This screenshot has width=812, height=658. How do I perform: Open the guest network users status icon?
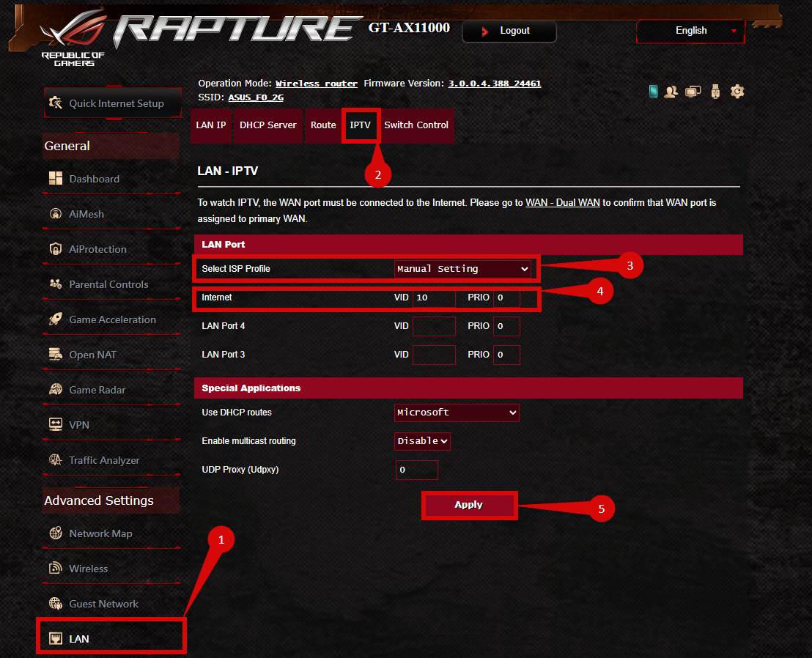(671, 92)
